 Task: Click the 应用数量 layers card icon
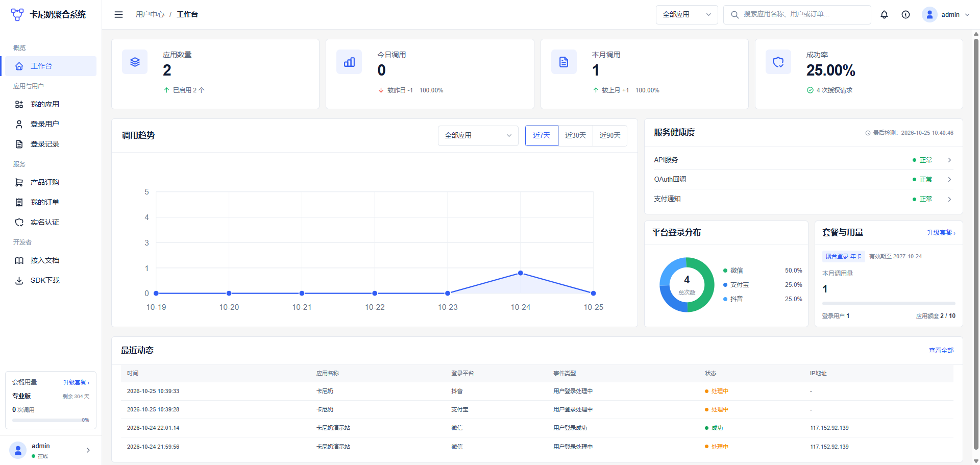[x=135, y=62]
